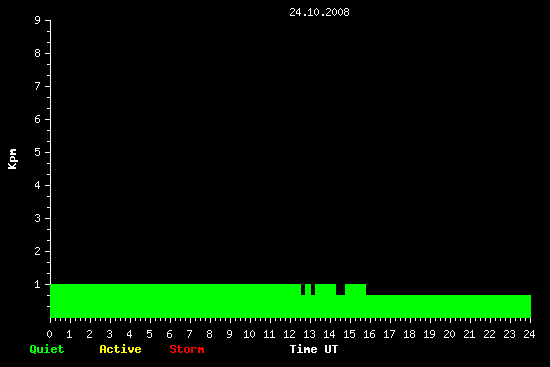Select the red Storm legend label
This screenshot has width=550, height=367.
(x=187, y=349)
